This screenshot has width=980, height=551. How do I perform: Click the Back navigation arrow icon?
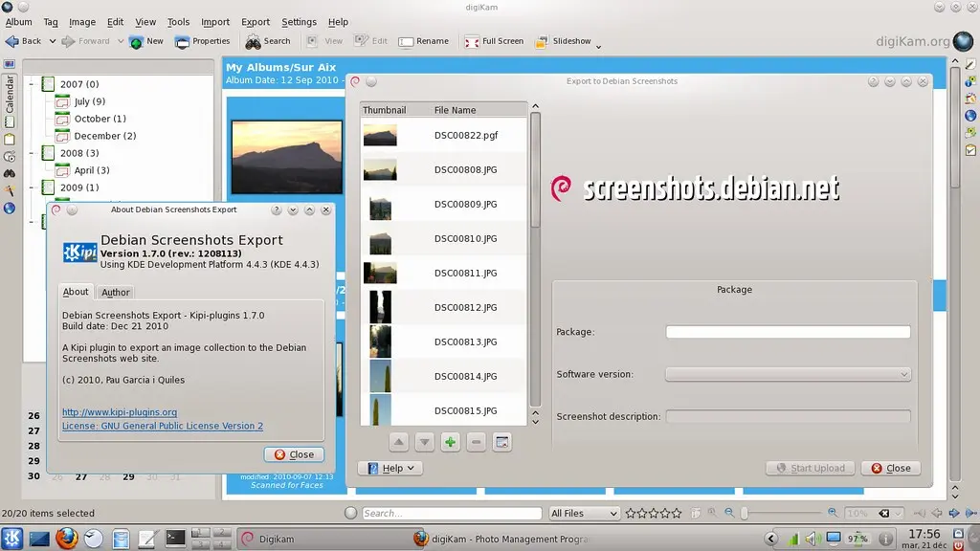pos(13,41)
